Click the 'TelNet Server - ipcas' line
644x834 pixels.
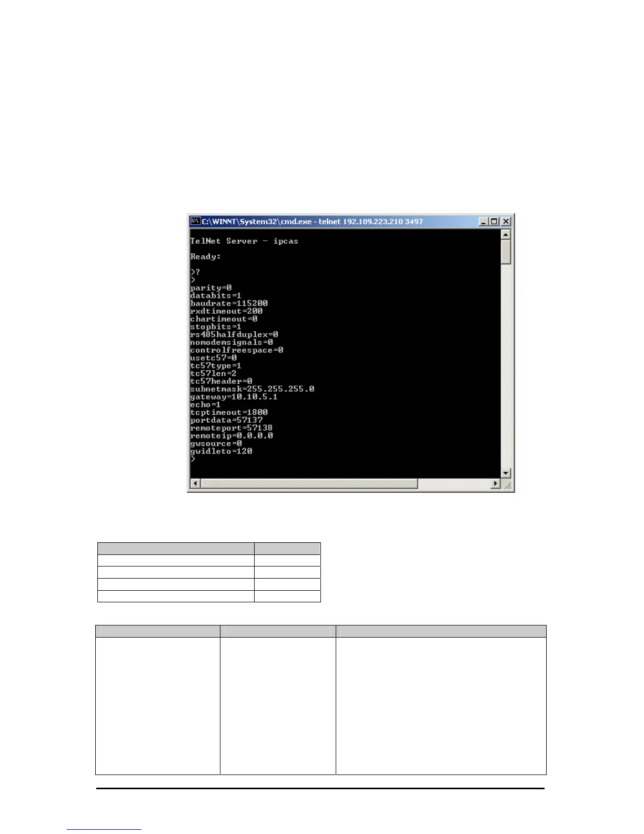[x=244, y=241]
